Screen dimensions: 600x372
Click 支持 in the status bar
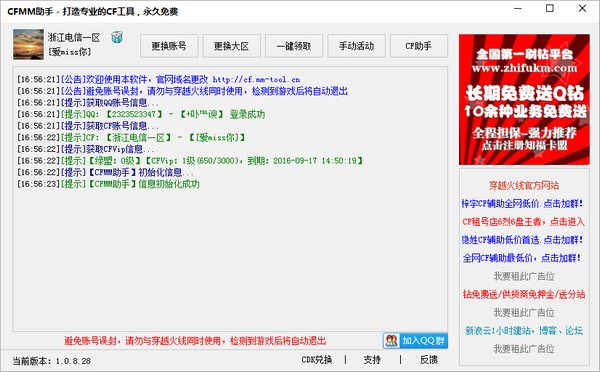pyautogui.click(x=372, y=360)
